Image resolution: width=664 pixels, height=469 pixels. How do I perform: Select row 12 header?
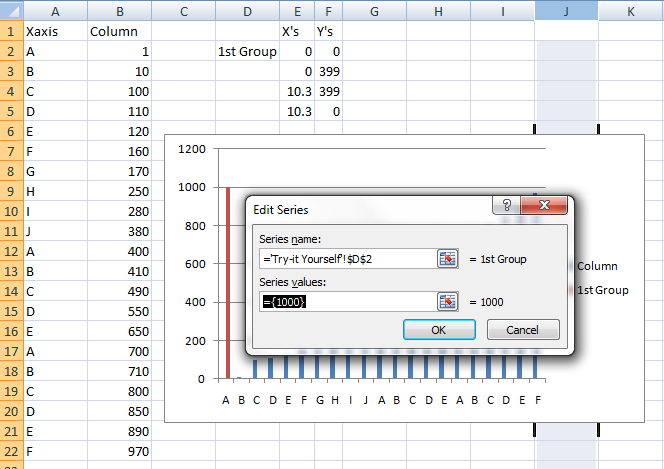[x=11, y=251]
